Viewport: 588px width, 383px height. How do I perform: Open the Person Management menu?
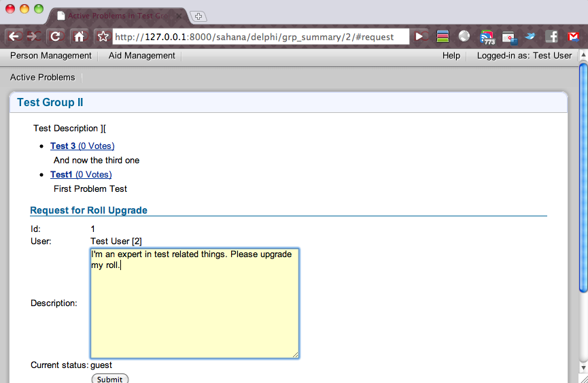tap(51, 56)
